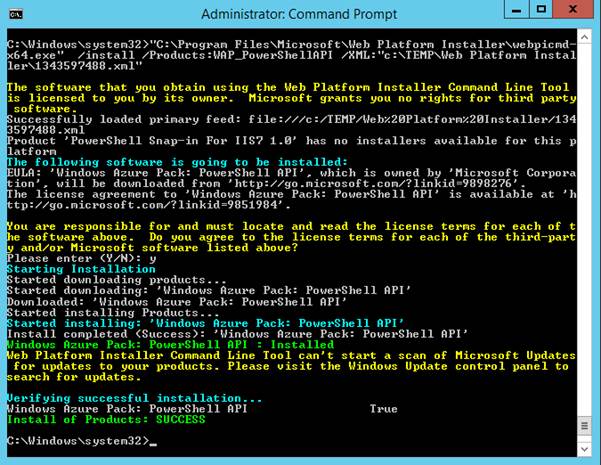The height and width of the screenshot is (465, 601).
Task: Click the 'Verifying successful installation...' line
Action: (x=135, y=398)
